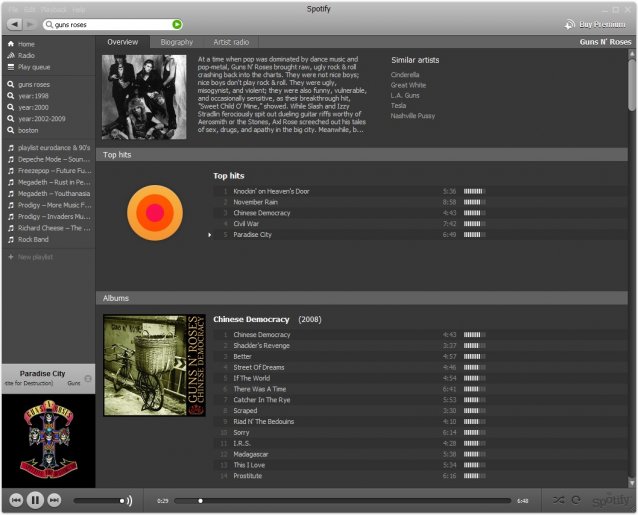This screenshot has width=638, height=515.
Task: Select track Madagascar
Action: point(420,454)
